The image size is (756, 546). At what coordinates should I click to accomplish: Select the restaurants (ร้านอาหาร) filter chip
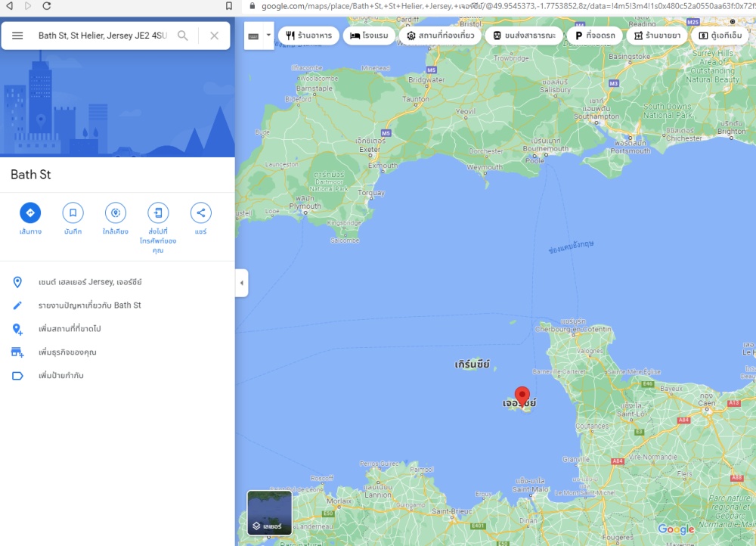tap(308, 36)
